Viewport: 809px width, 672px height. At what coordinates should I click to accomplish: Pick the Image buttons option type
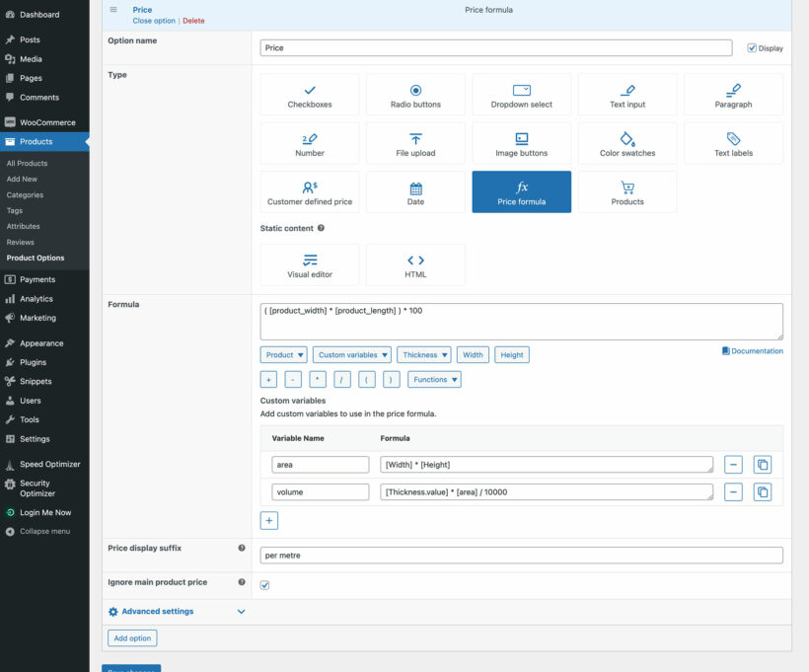(521, 143)
